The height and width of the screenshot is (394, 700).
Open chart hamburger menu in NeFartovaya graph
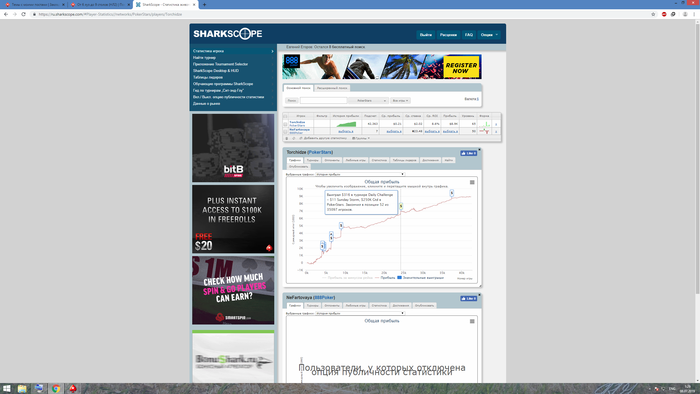tap(472, 321)
